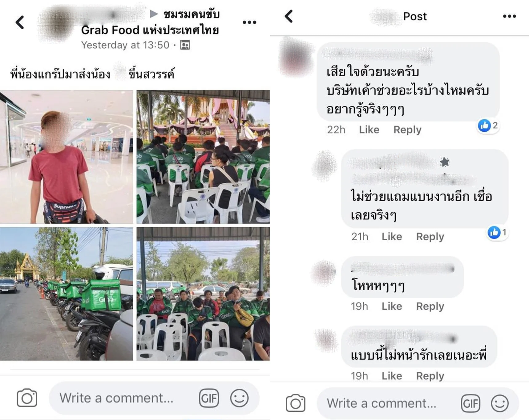Screen dimensions: 529x420
Task: Open the photo of boy in red shirt
Action: (67, 157)
